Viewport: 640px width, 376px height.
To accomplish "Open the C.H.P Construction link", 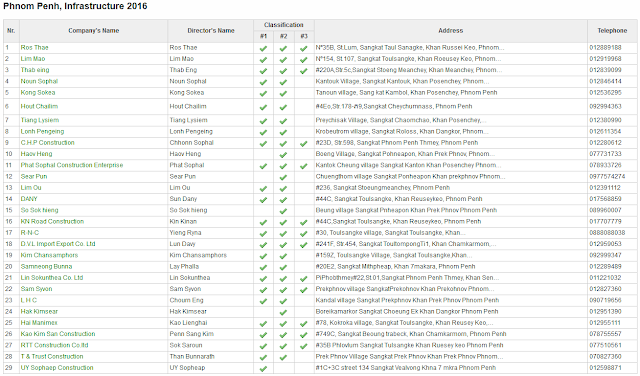I will pos(48,142).
